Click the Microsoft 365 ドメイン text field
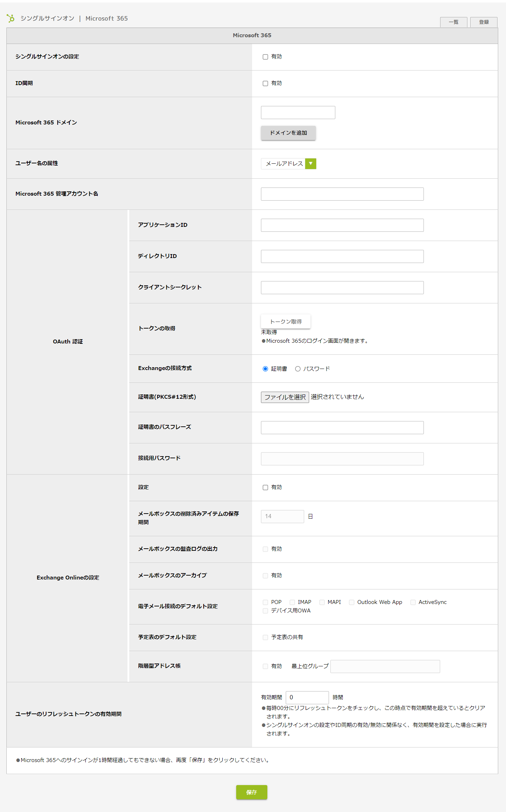 click(x=298, y=113)
